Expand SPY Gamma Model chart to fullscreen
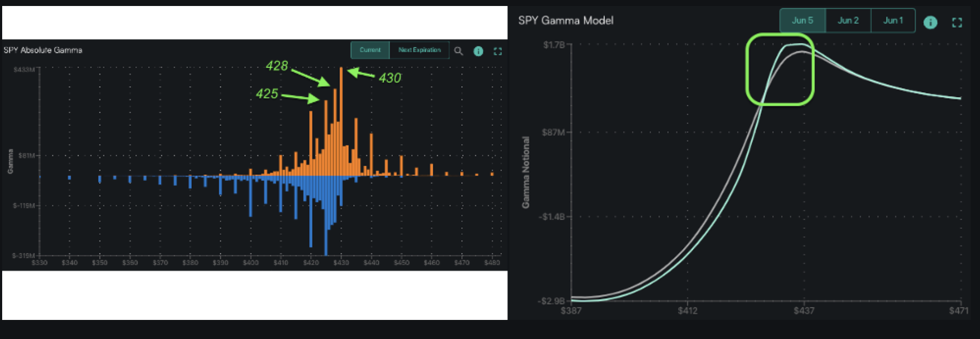Image resolution: width=980 pixels, height=339 pixels. [957, 22]
